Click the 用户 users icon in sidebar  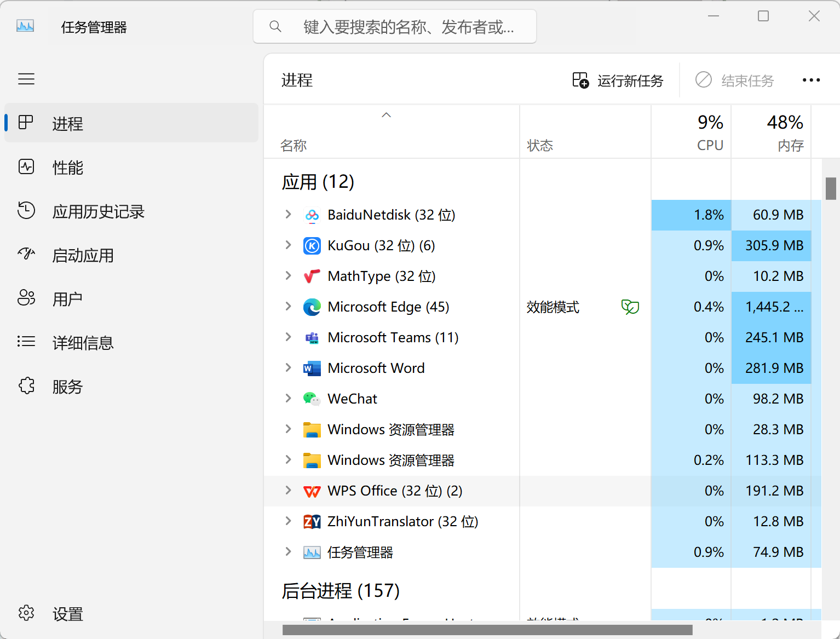pos(26,298)
